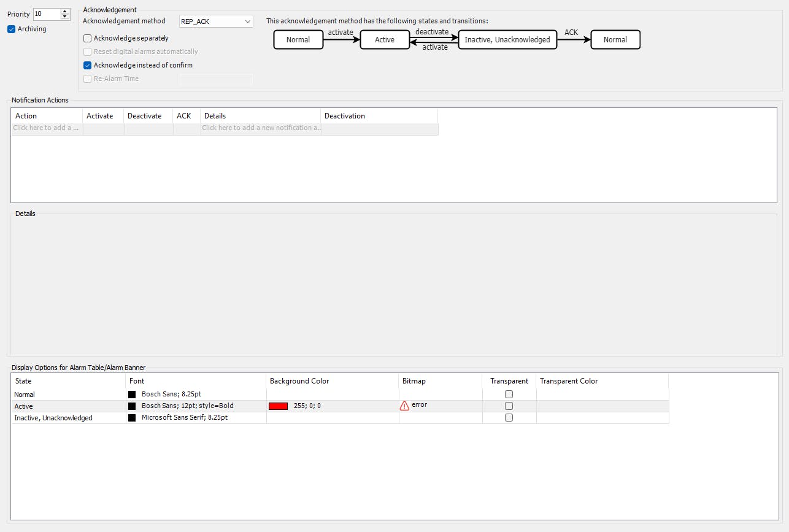Click black font color square in Active row
Image resolution: width=789 pixels, height=532 pixels.
132,406
